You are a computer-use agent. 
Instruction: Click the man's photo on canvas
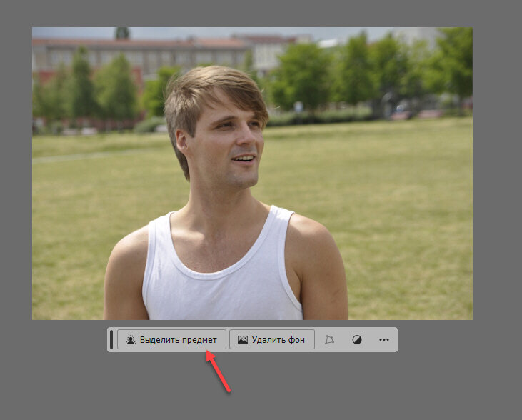click(252, 173)
